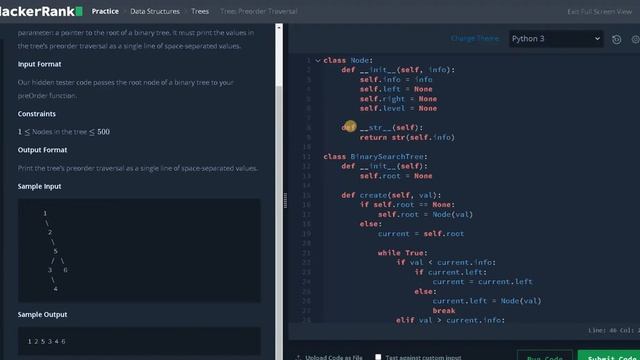Toggle Test against custom input checkbox
The height and width of the screenshot is (360, 640).
378,357
